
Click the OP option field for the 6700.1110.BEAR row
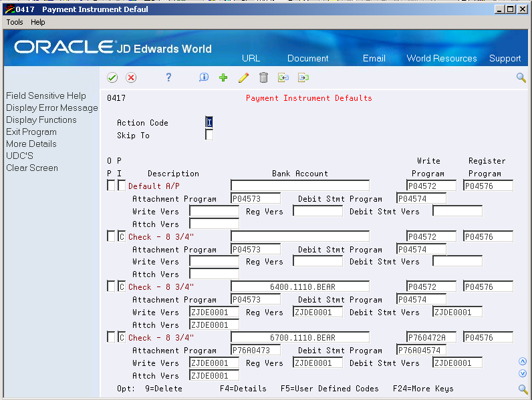pos(110,337)
